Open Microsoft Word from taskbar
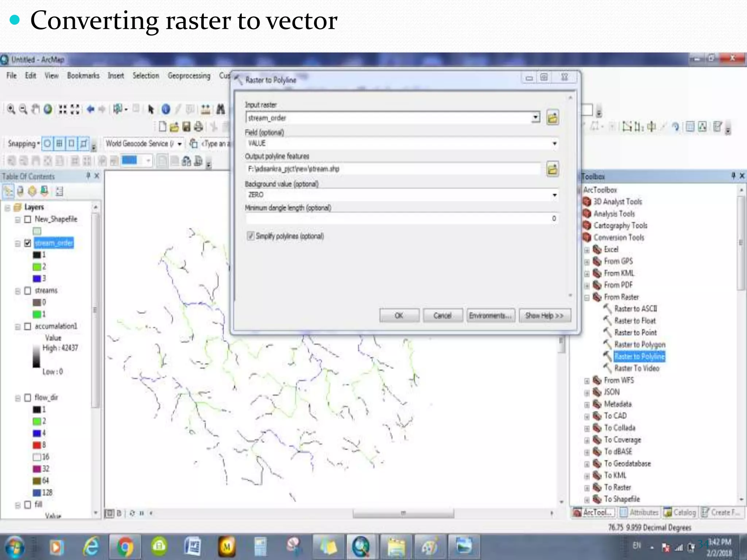Screen dimensions: 747x560 click(192, 547)
